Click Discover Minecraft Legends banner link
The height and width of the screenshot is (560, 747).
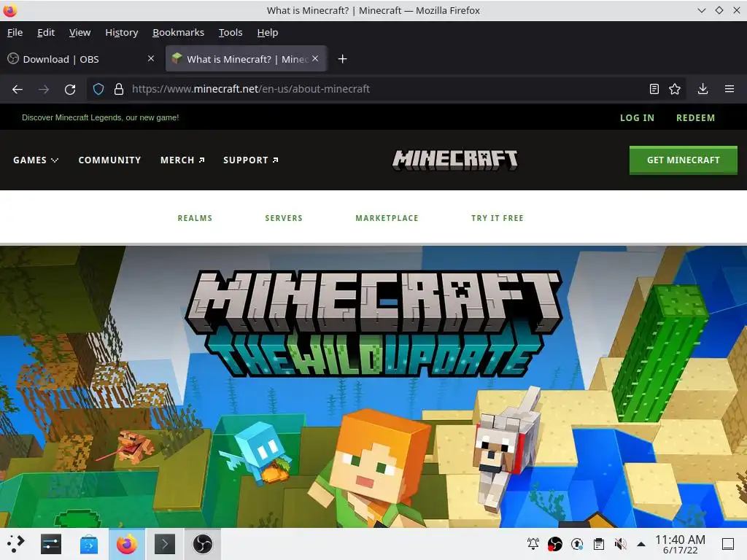tap(101, 117)
